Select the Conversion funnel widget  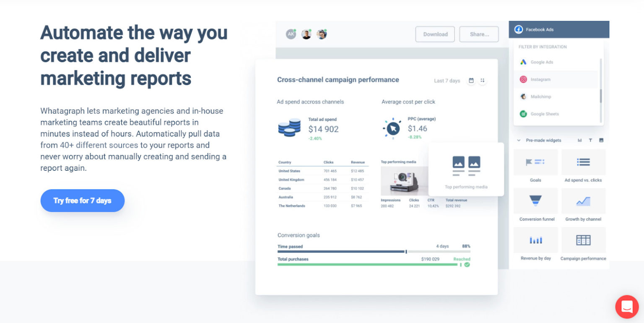[x=535, y=201]
